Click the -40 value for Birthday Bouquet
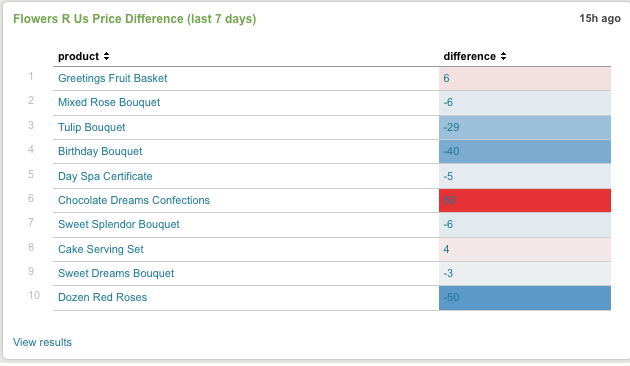 pyautogui.click(x=451, y=151)
